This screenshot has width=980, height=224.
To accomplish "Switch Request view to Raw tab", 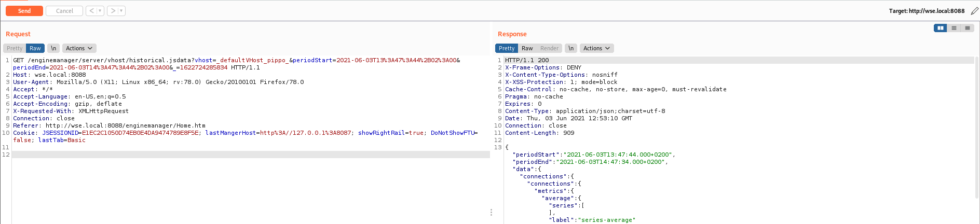I will 35,48.
